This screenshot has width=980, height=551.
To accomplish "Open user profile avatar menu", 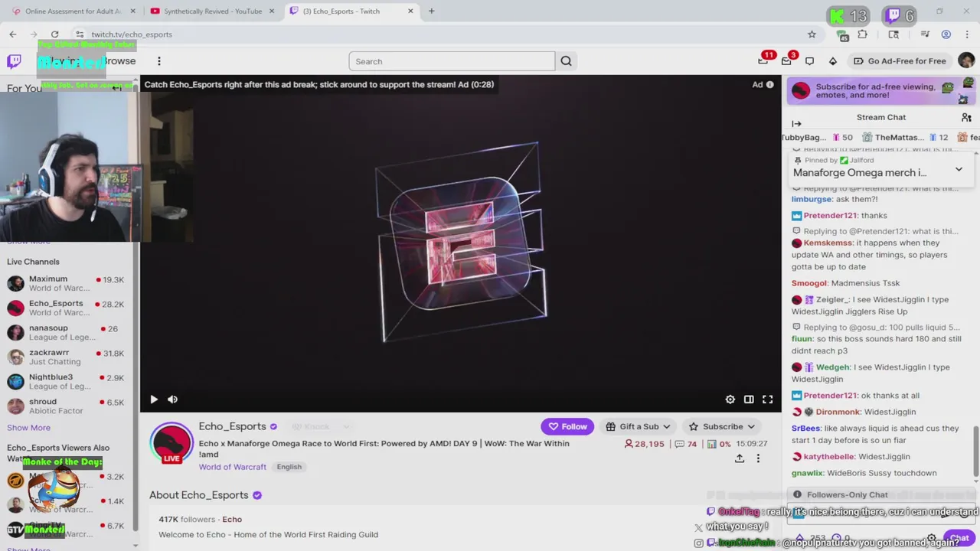I will click(966, 61).
